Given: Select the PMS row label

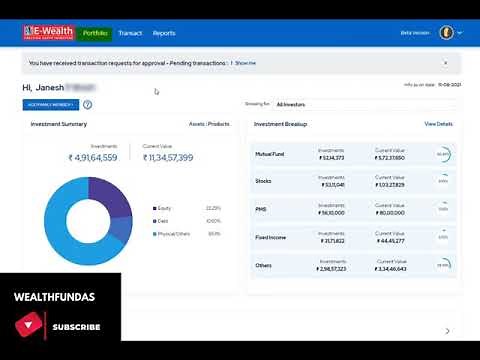Looking at the screenshot, I should point(261,209).
